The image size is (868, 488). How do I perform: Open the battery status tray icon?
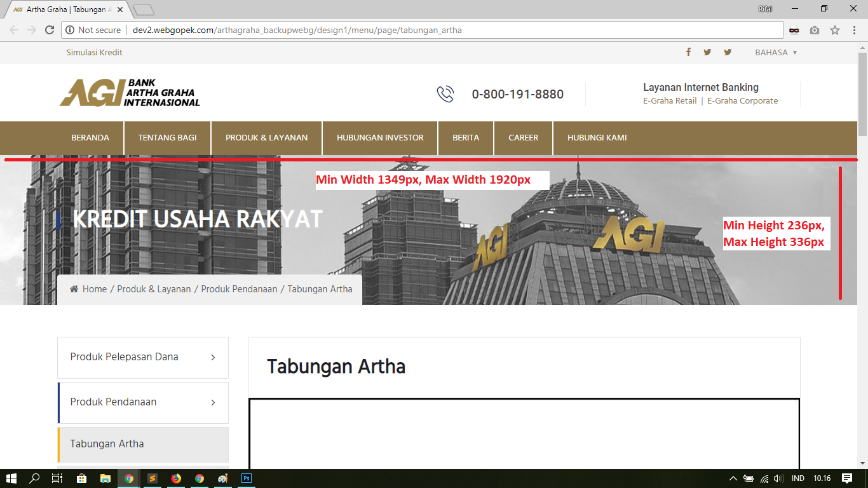[x=749, y=478]
